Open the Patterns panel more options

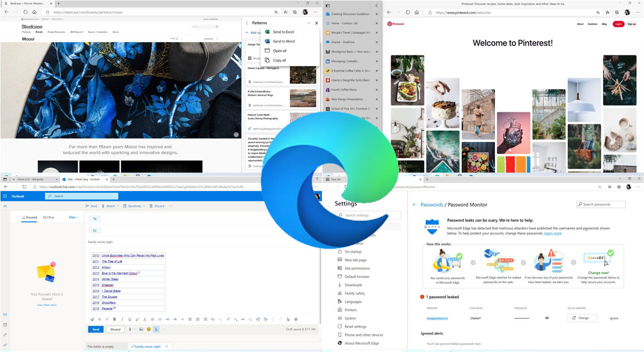tap(308, 23)
